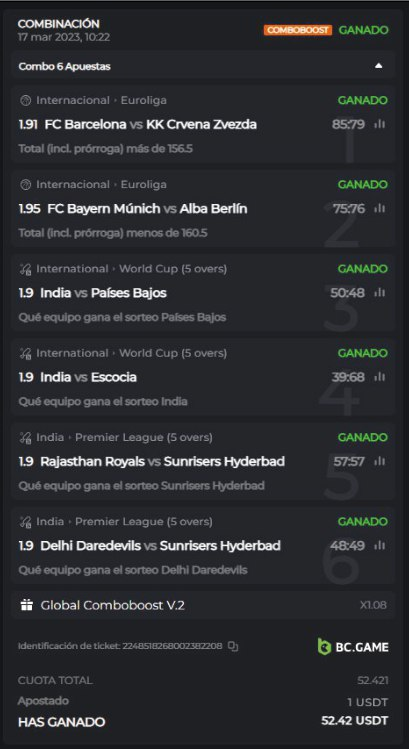Click the Global Comboboost V.2 row

click(204, 605)
